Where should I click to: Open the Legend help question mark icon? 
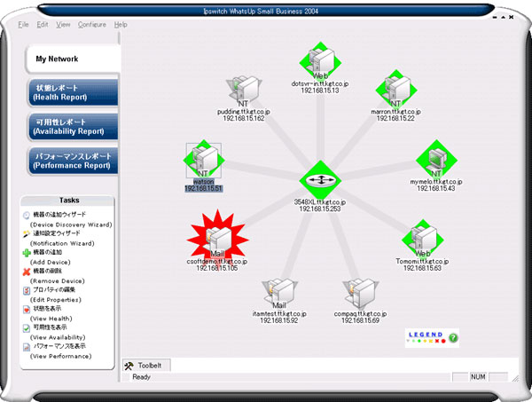453,338
